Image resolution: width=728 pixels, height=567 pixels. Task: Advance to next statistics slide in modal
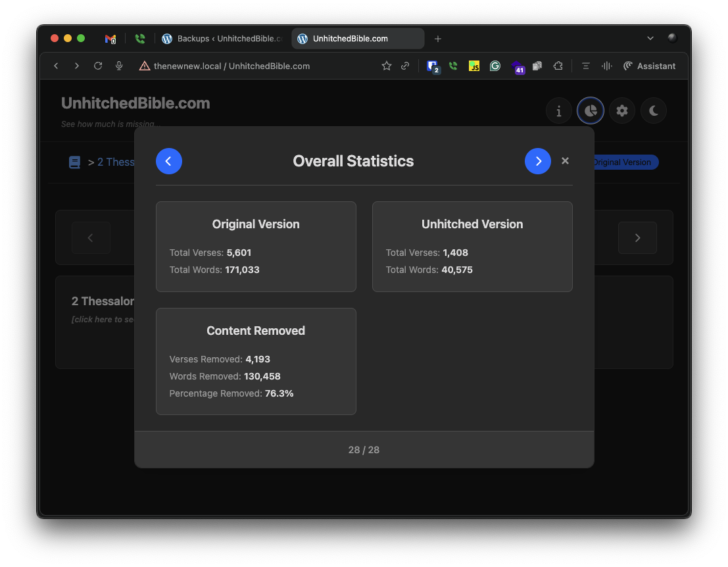(x=538, y=161)
